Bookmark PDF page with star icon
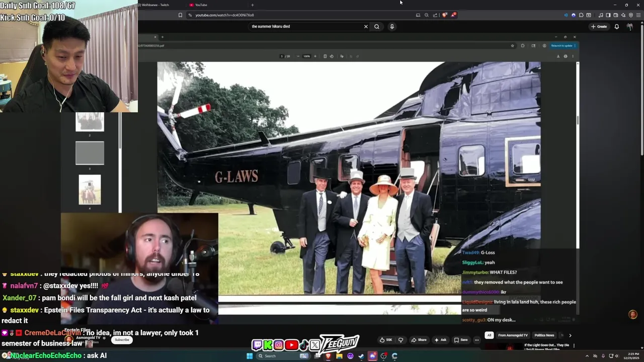Image resolution: width=644 pixels, height=362 pixels. click(x=513, y=46)
